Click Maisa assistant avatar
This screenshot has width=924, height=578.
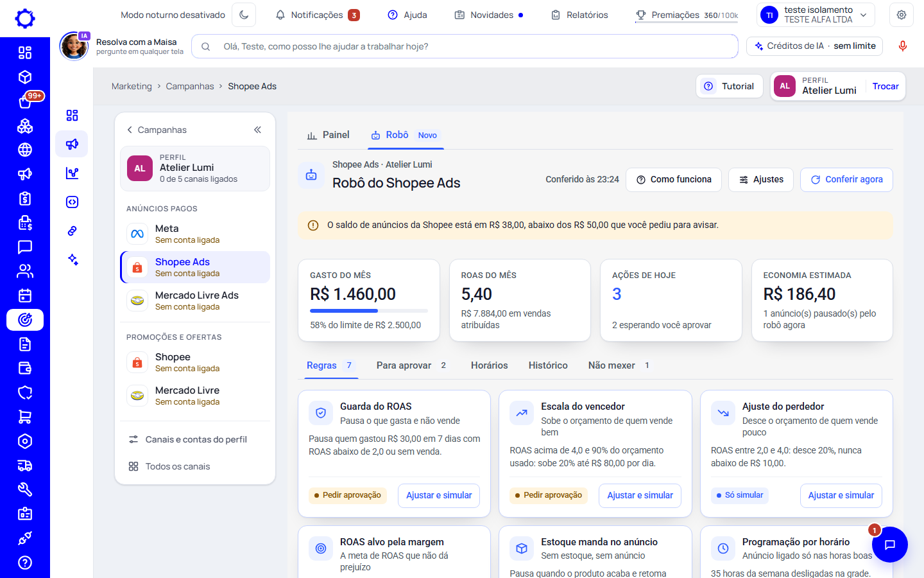click(x=74, y=46)
